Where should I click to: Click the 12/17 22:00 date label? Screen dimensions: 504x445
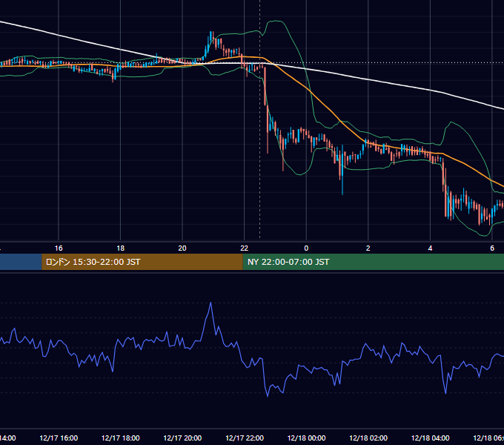coord(245,438)
